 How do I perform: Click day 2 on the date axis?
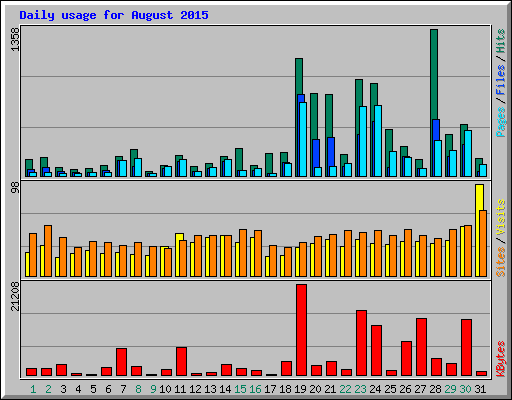[48, 389]
